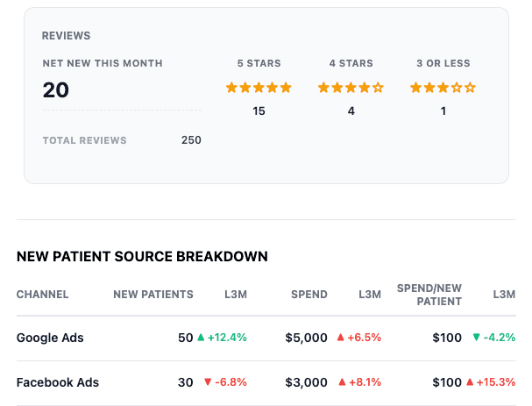Sort by Spend/New Patient column header
The image size is (532, 406).
tap(429, 295)
